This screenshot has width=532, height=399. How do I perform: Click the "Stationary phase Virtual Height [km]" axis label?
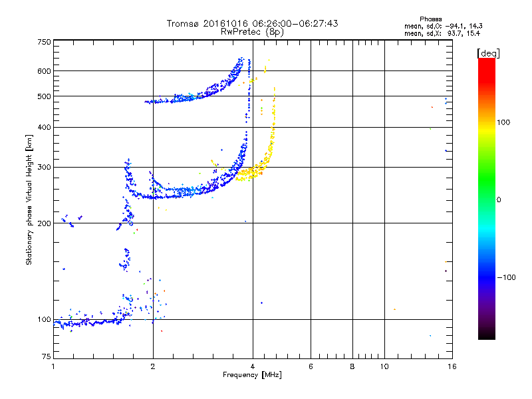[29, 199]
